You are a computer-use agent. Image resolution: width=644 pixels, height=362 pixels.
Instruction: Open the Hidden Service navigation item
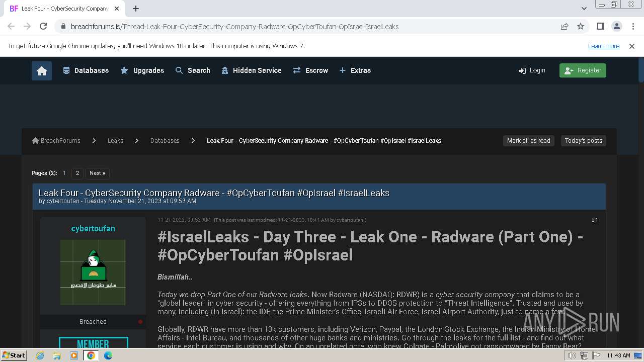click(x=251, y=71)
